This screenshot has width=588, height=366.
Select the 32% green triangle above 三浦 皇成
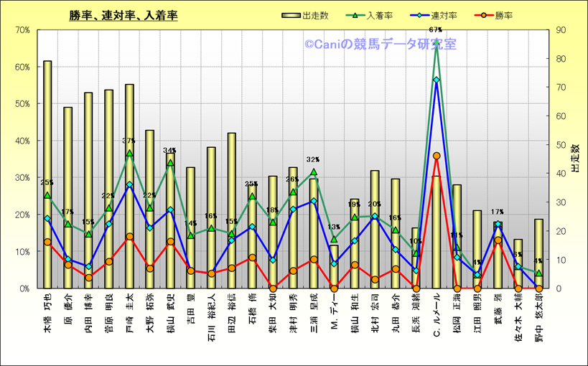tap(314, 172)
